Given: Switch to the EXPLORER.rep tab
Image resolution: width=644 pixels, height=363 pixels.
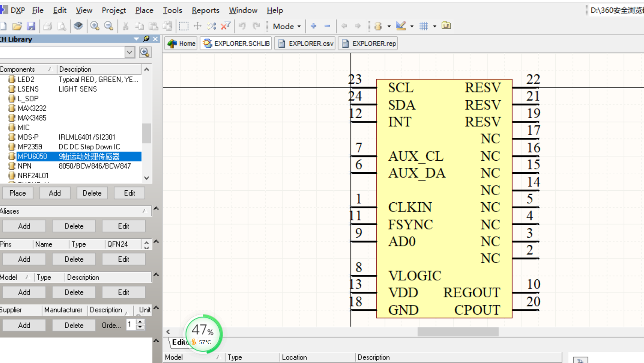Looking at the screenshot, I should (368, 43).
